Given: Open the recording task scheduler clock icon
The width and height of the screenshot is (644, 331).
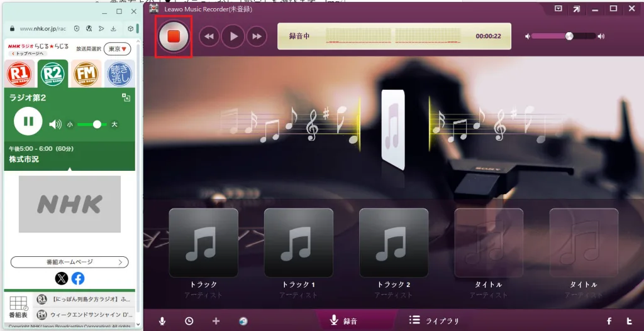Looking at the screenshot, I should coord(189,321).
